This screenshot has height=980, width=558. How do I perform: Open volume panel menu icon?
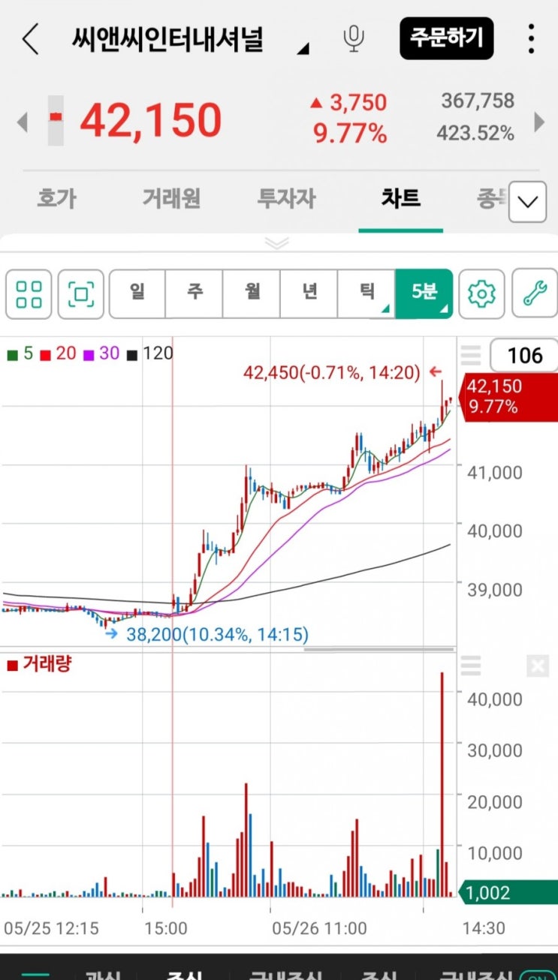[471, 665]
